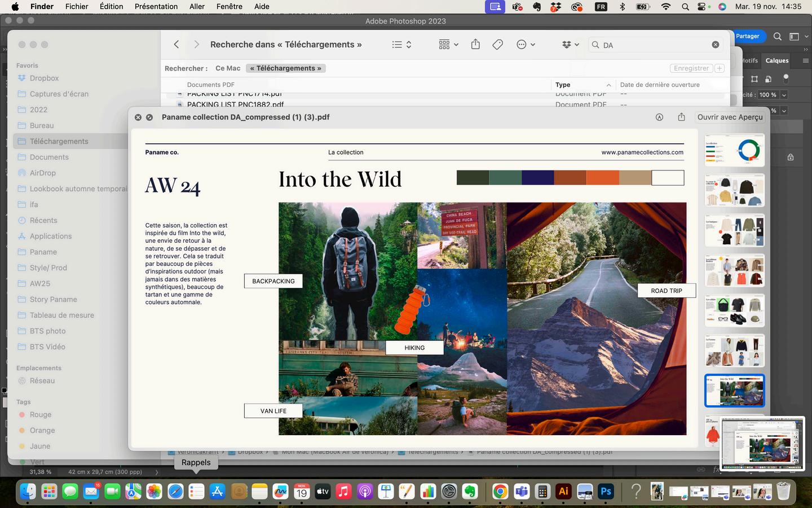Open the group-by dropdown in Finder toolbar
The height and width of the screenshot is (508, 812).
click(449, 45)
